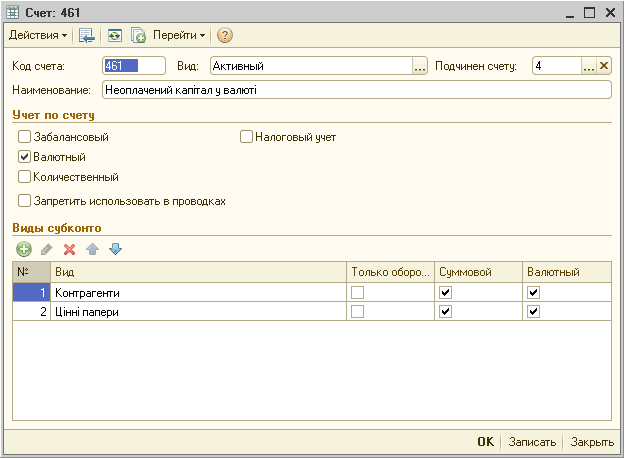Toggle Только обороты for Контрагенти
Viewport: 624px width, 458px height.
pos(357,293)
